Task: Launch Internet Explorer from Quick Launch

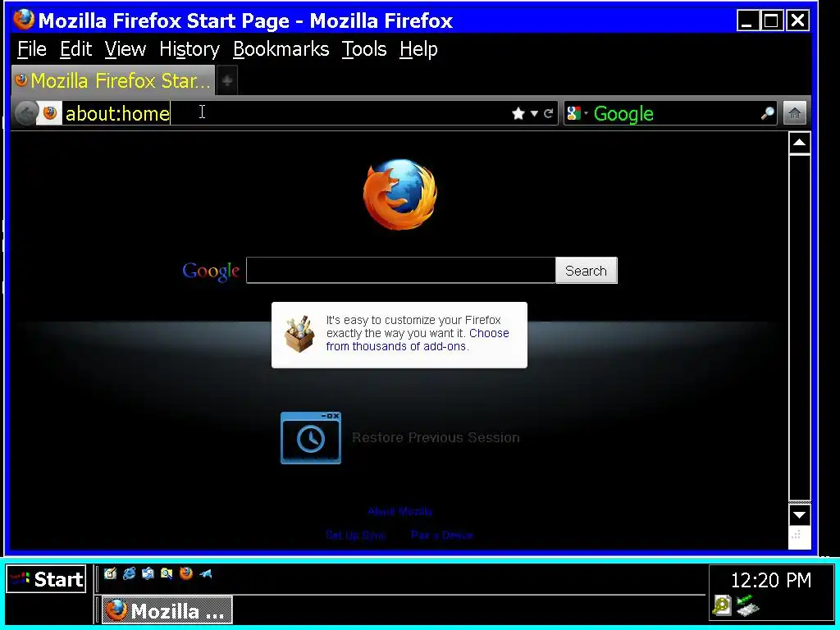Action: (x=129, y=573)
